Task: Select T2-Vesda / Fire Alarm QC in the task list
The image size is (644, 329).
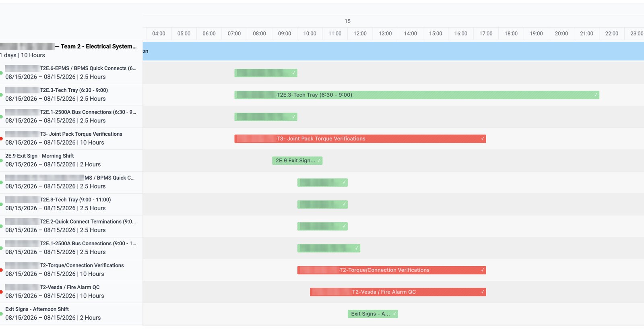Action: (x=71, y=292)
